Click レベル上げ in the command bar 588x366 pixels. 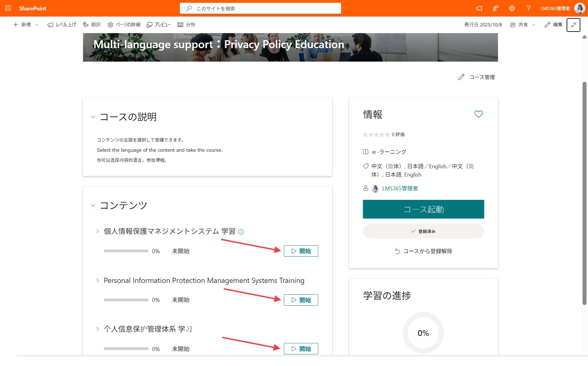coord(62,25)
